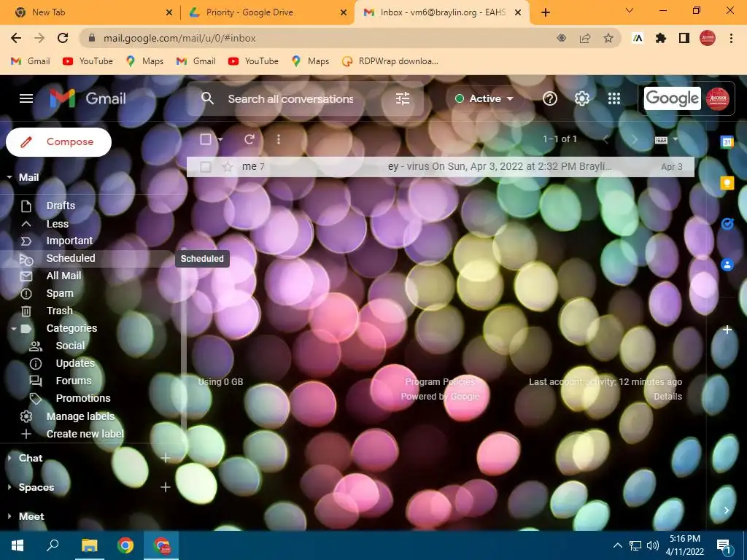This screenshot has width=747, height=560.
Task: Get add-ons plus icon in side panel
Action: [x=727, y=330]
